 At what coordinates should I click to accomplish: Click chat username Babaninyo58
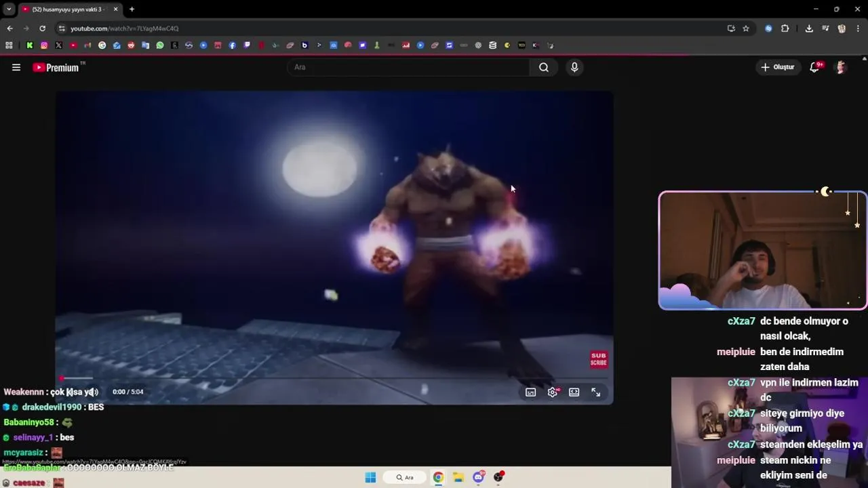click(x=28, y=422)
